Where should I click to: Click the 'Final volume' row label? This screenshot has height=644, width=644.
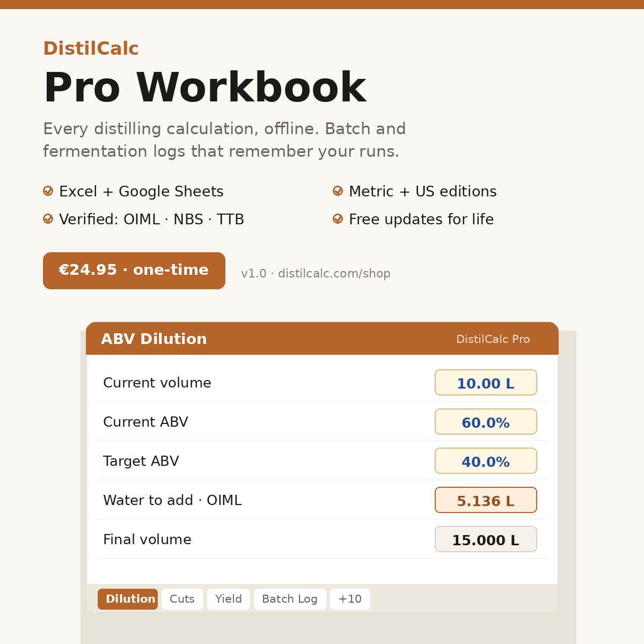147,539
